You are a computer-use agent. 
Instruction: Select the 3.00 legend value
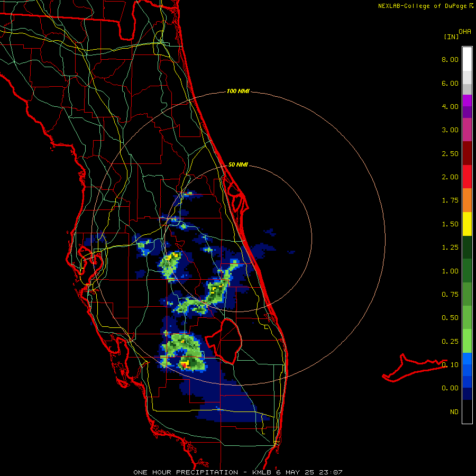450,130
